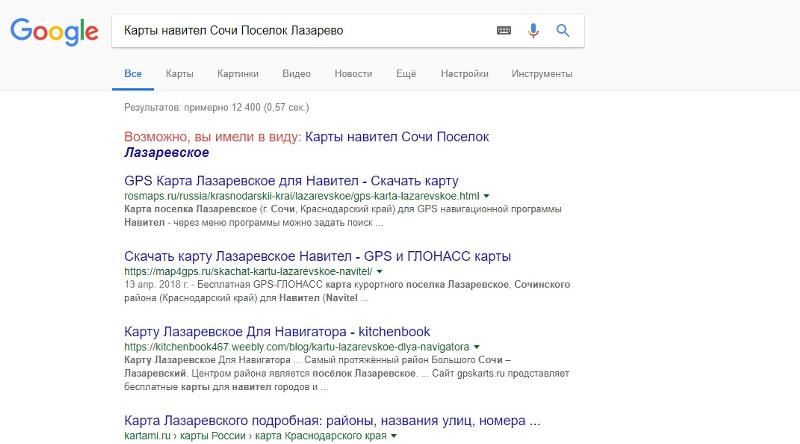This screenshot has height=444, width=800.
Task: Expand dropdown arrow next to kartami.ru breadcrumb
Action: (x=393, y=436)
